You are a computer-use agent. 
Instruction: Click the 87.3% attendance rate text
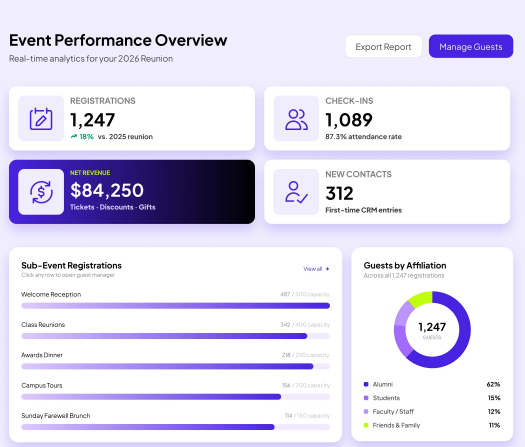tap(363, 137)
